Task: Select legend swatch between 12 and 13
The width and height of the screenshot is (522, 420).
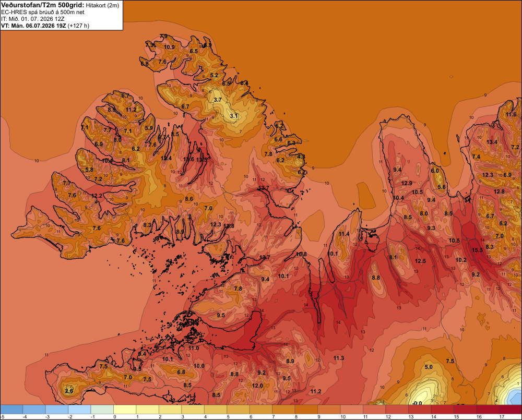Action: [x=397, y=410]
